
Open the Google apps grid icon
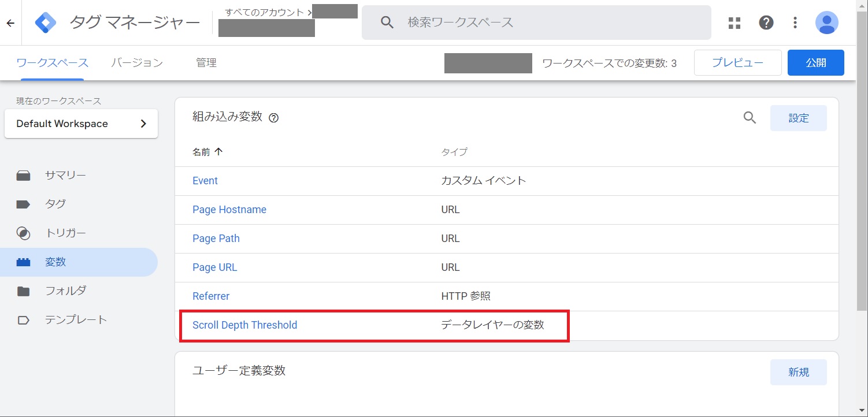pos(735,23)
